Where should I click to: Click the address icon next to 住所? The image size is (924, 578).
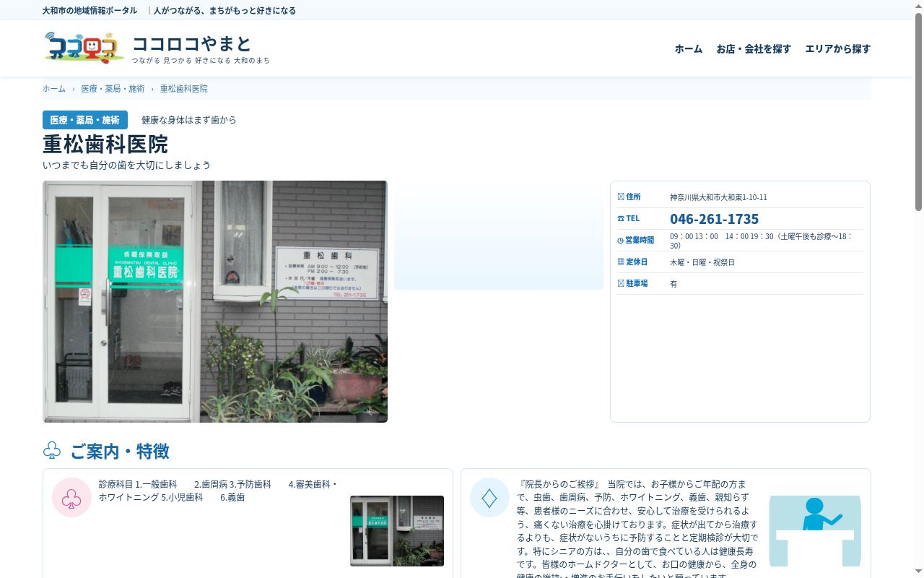621,197
